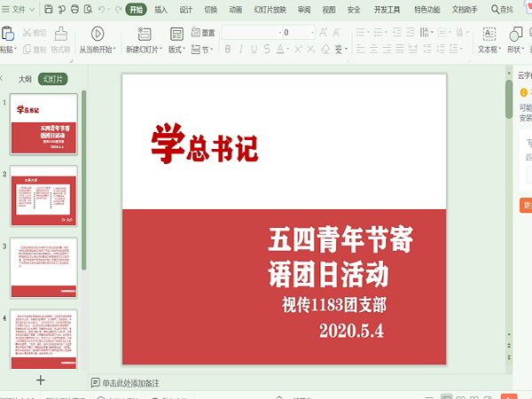Switch to Slides (幻灯片) panel view

(x=53, y=79)
